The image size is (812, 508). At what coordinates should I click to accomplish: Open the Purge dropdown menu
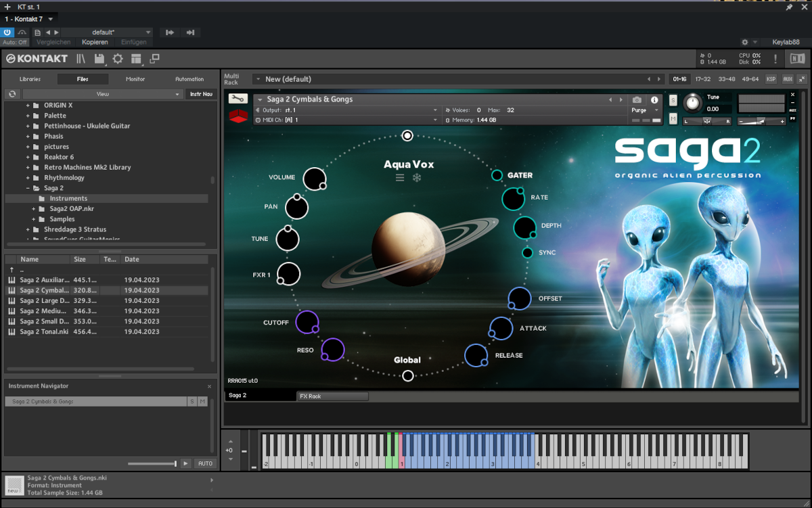click(x=645, y=110)
